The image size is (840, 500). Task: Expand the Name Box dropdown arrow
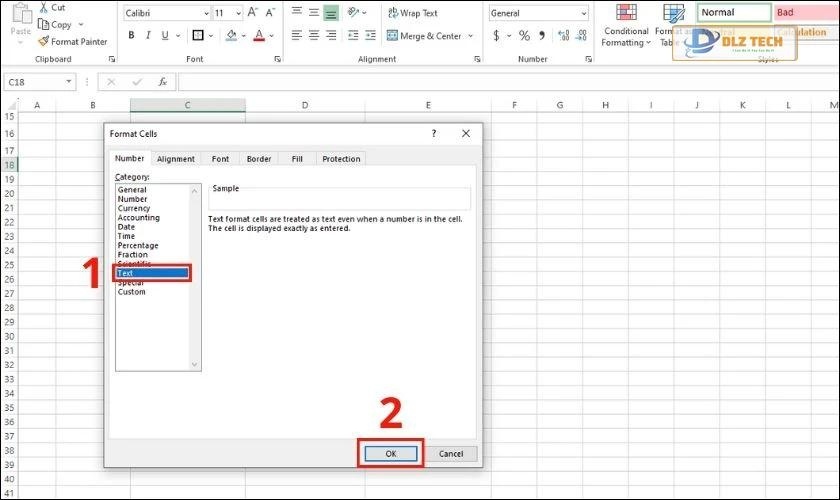[69, 82]
